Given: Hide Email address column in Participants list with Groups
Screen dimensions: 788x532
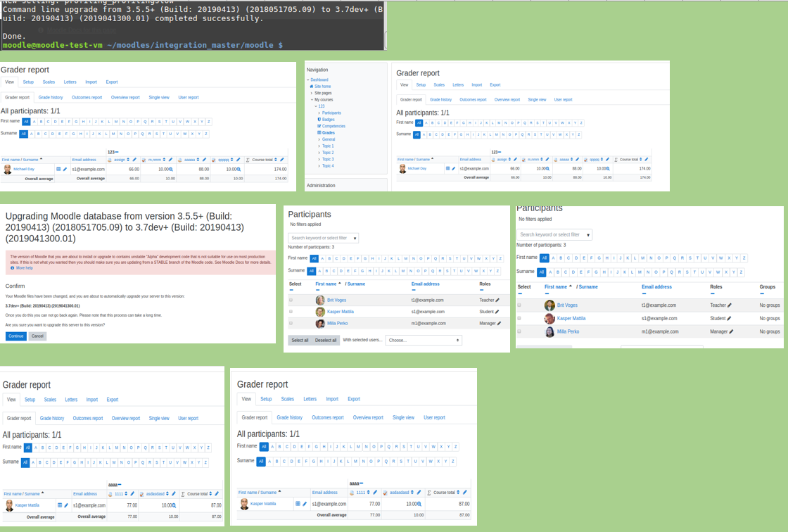Looking at the screenshot, I should [644, 293].
